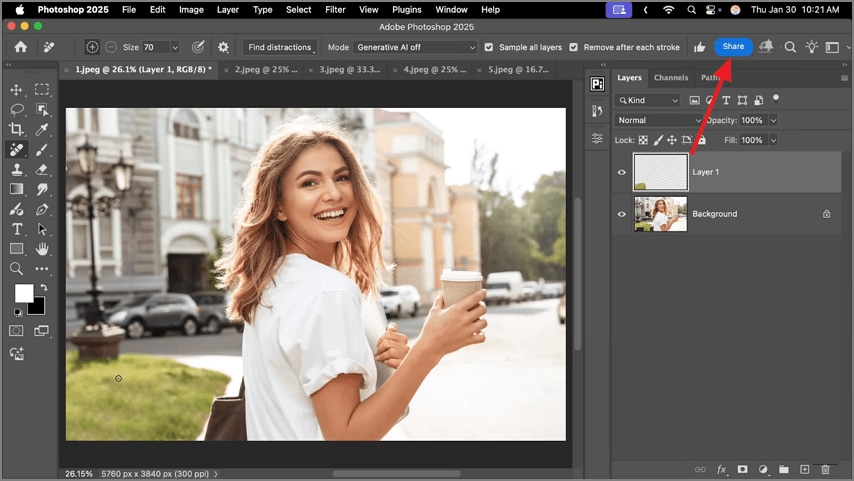Switch to the 5.jpeg document tab
854x481 pixels.
pyautogui.click(x=518, y=70)
